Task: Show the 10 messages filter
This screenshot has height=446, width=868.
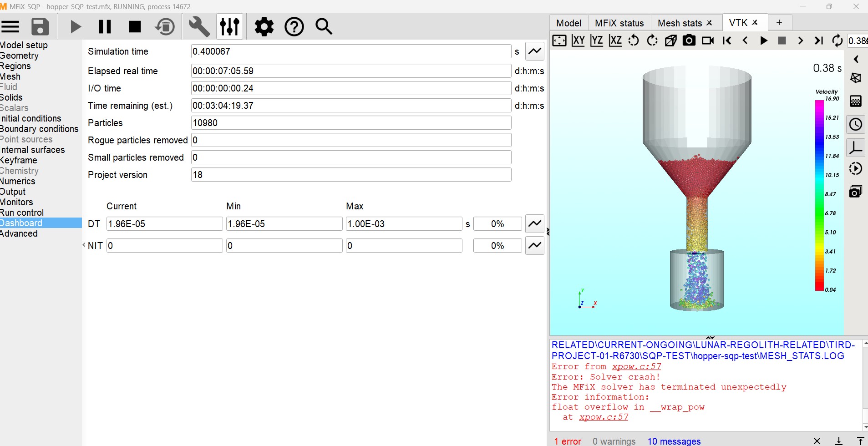Action: pos(674,441)
